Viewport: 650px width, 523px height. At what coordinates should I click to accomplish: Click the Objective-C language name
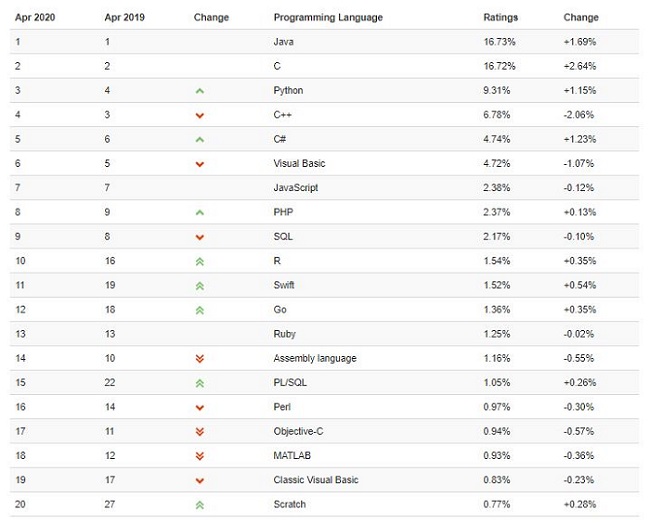300,431
